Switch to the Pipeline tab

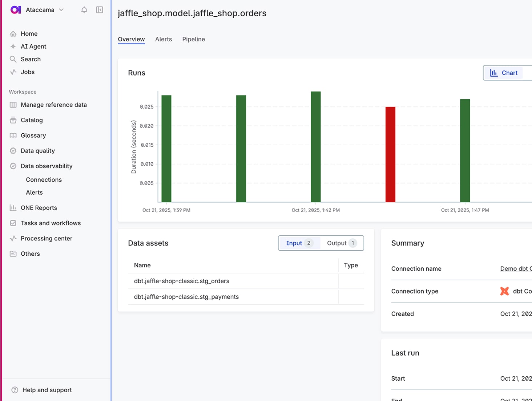click(x=193, y=39)
